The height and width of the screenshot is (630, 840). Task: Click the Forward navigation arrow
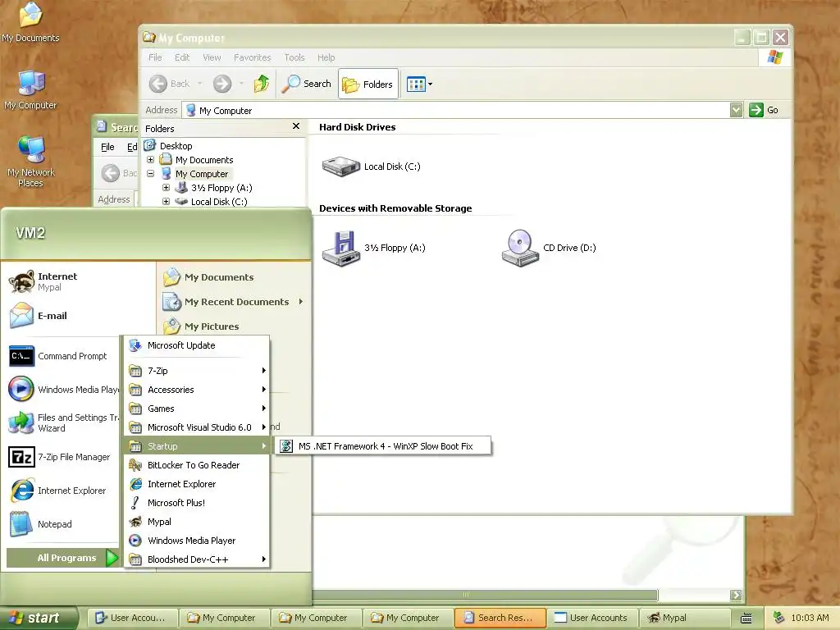pyautogui.click(x=222, y=84)
